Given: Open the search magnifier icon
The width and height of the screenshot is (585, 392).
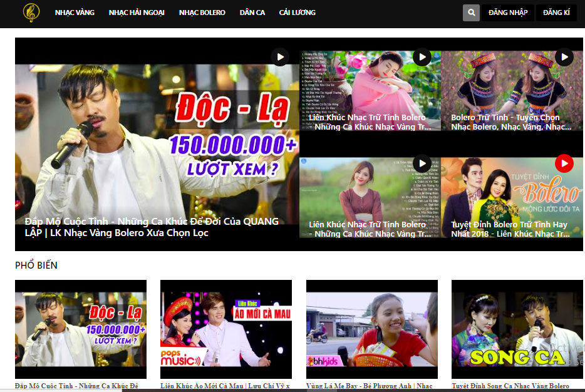Looking at the screenshot, I should 470,12.
